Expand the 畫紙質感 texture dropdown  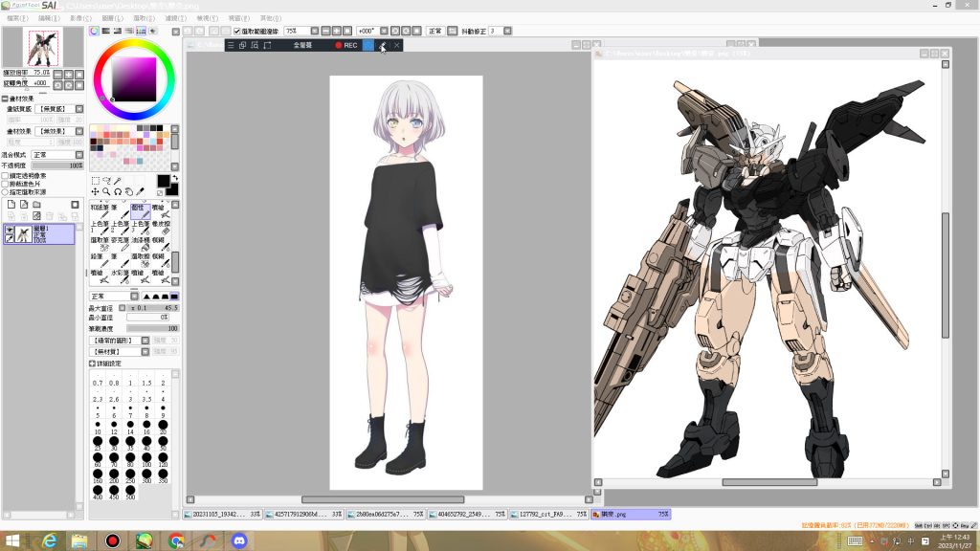[x=59, y=109]
